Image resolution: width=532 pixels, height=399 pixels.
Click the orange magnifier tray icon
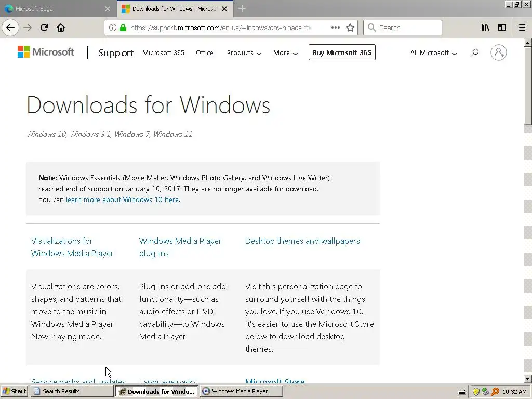tap(495, 392)
